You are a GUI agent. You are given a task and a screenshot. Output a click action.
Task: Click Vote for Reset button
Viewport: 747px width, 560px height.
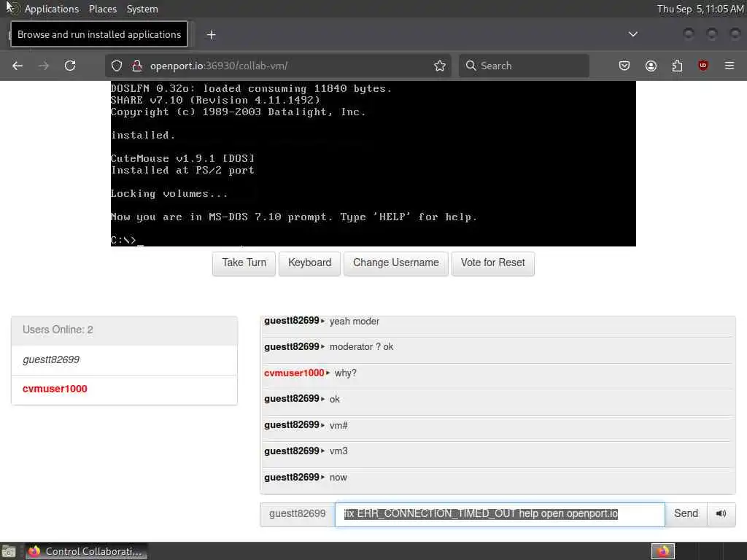[x=492, y=263]
